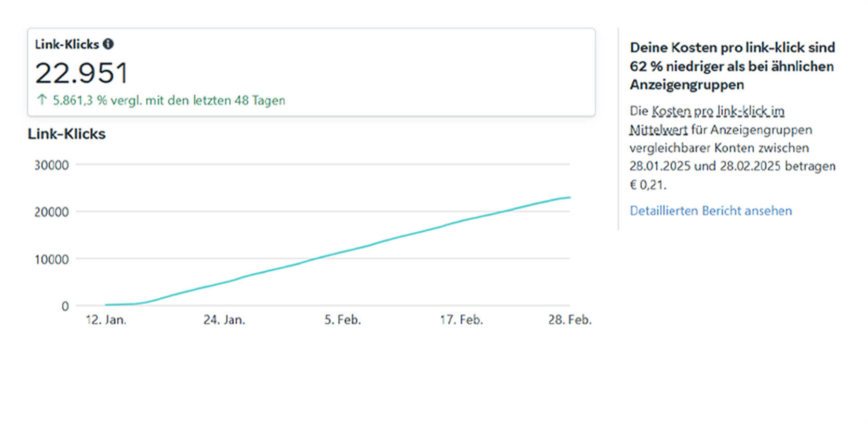Select the 22.951 link clicks value
The height and width of the screenshot is (424, 868).
coord(82,73)
